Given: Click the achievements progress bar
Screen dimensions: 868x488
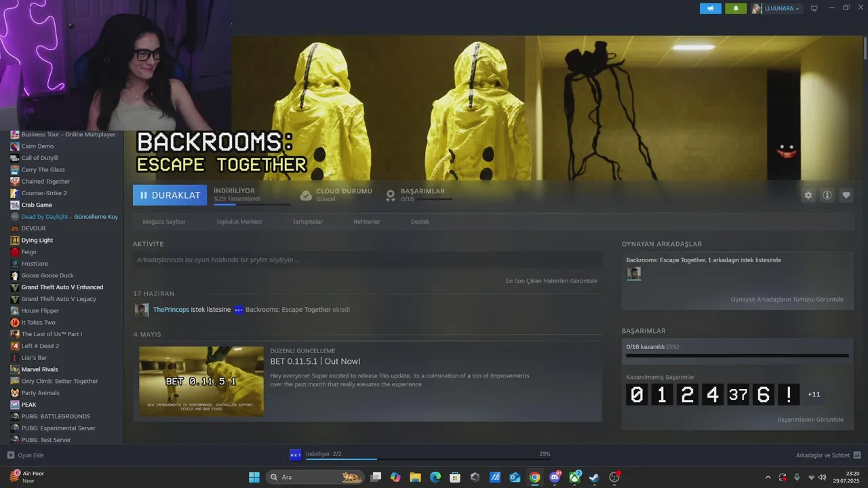Looking at the screenshot, I should pyautogui.click(x=737, y=355).
